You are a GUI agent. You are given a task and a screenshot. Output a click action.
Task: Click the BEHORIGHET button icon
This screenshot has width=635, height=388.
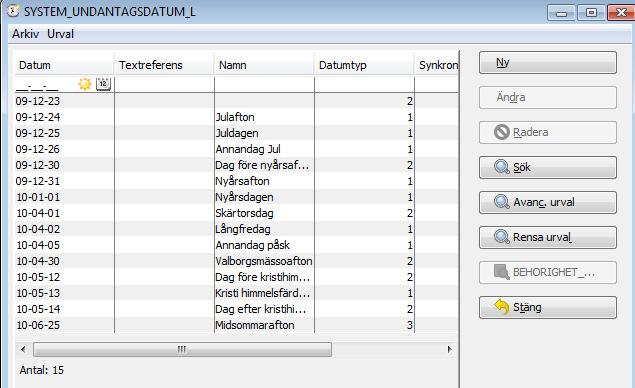(501, 272)
